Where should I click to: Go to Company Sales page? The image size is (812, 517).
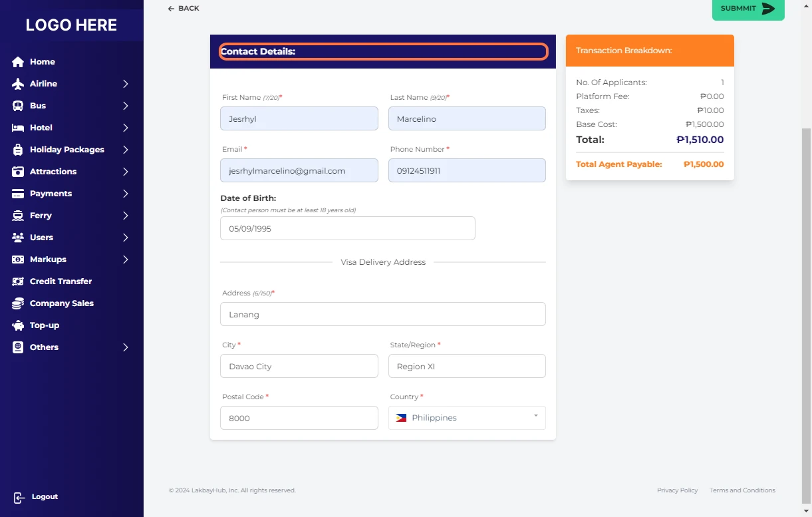click(x=61, y=303)
